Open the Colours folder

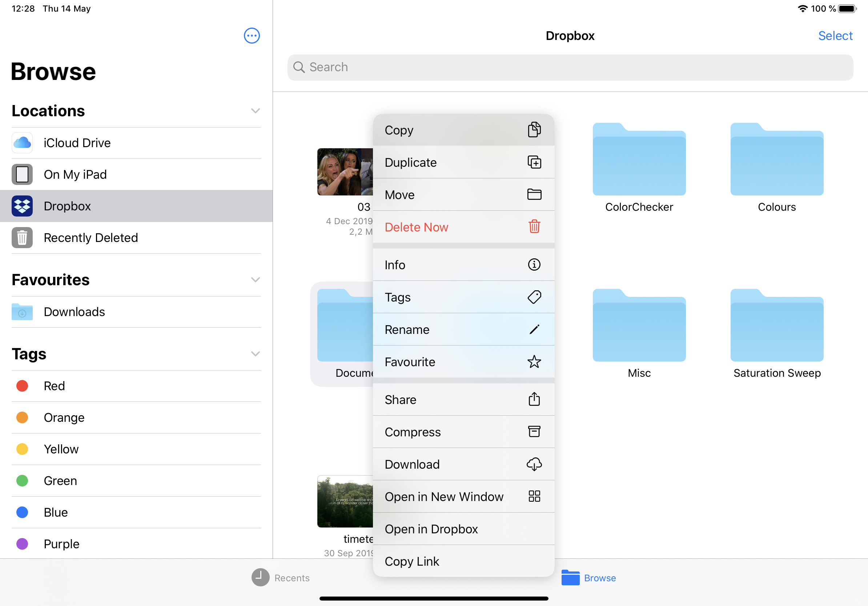pos(777,159)
